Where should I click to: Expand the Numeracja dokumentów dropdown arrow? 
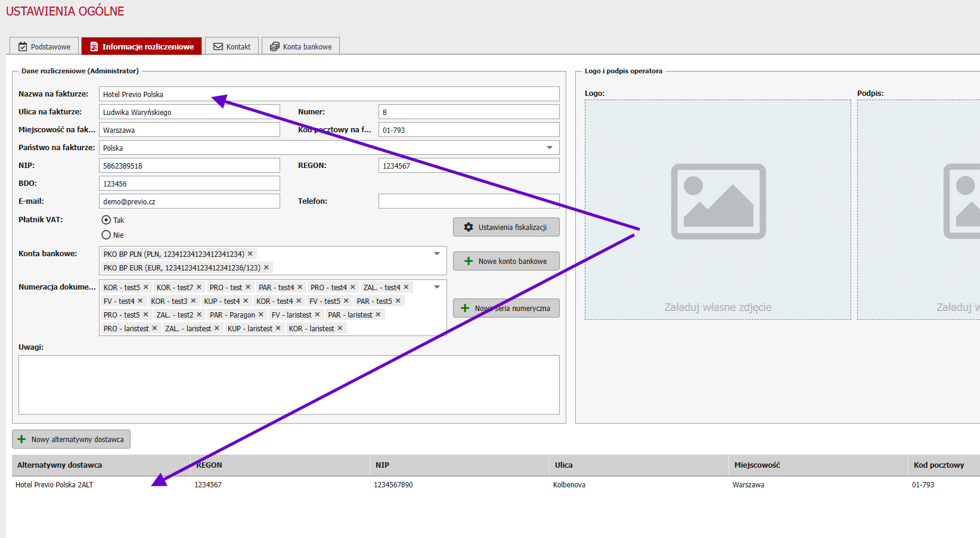437,287
